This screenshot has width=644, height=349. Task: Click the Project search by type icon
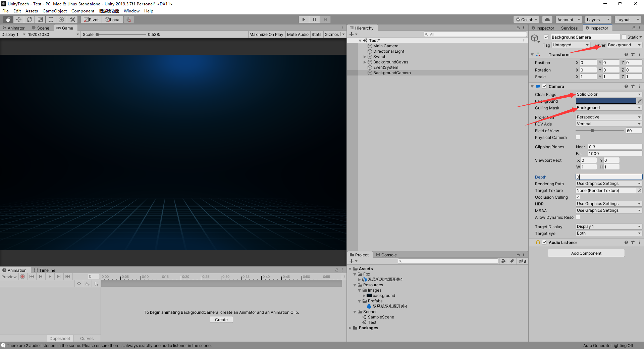503,261
